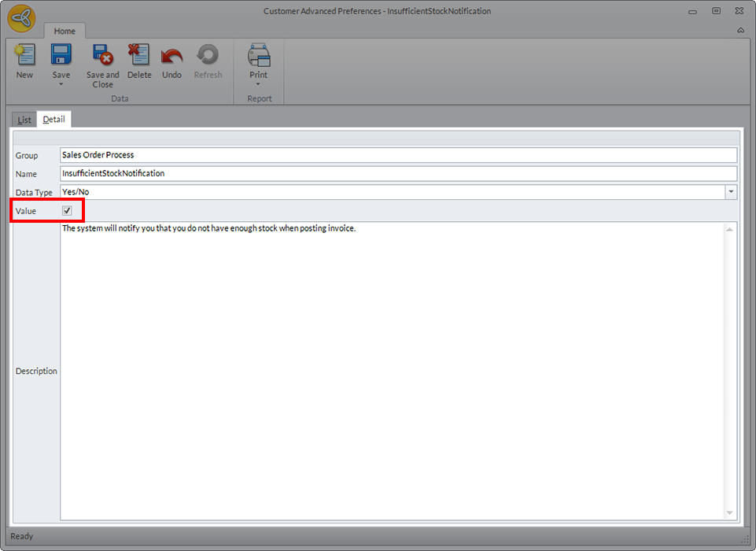Click the Save and Close icon
The image size is (756, 551).
(102, 55)
